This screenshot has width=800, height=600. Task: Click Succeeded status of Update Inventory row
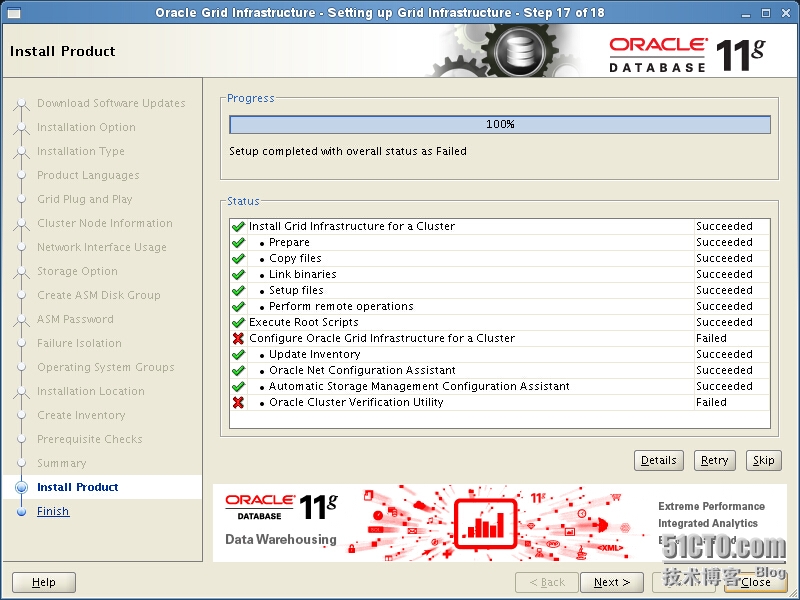click(x=724, y=355)
